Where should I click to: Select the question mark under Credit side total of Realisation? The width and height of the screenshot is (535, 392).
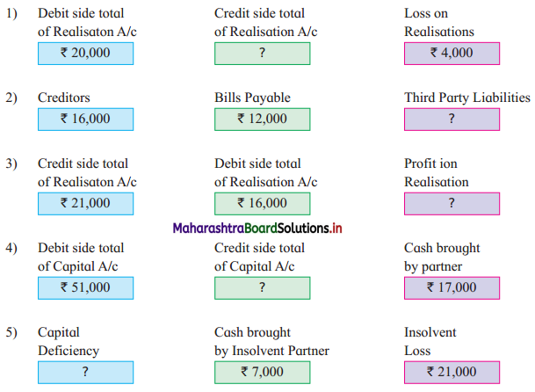[x=263, y=54]
